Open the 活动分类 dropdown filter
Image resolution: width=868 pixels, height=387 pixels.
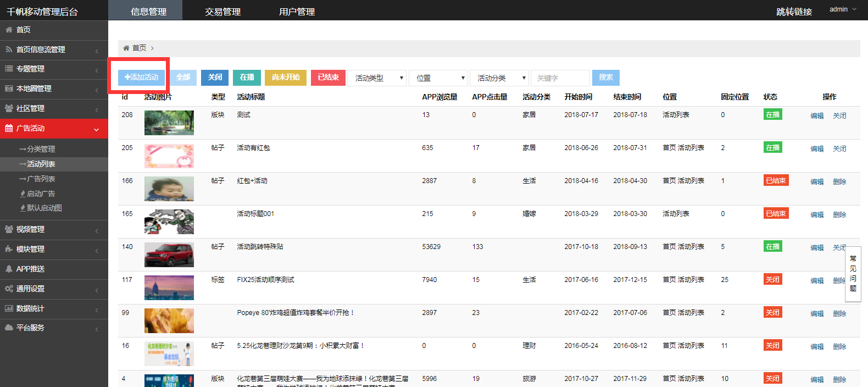pyautogui.click(x=499, y=78)
